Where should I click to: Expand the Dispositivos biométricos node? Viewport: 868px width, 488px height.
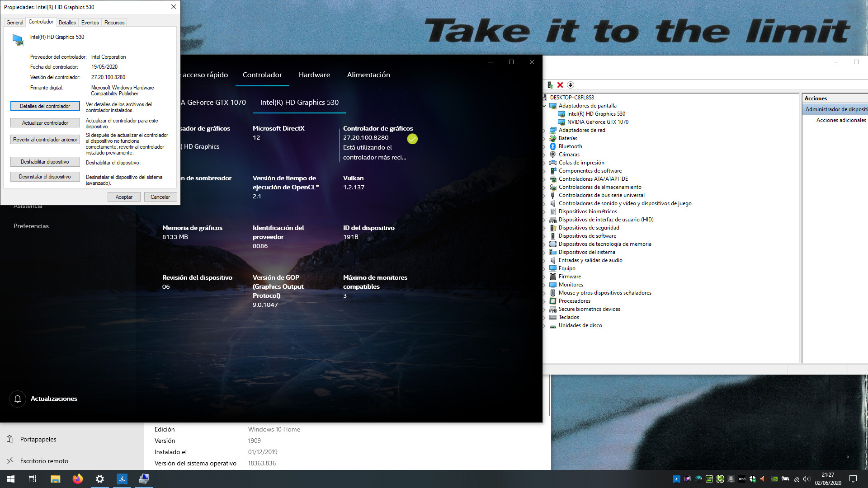(544, 211)
